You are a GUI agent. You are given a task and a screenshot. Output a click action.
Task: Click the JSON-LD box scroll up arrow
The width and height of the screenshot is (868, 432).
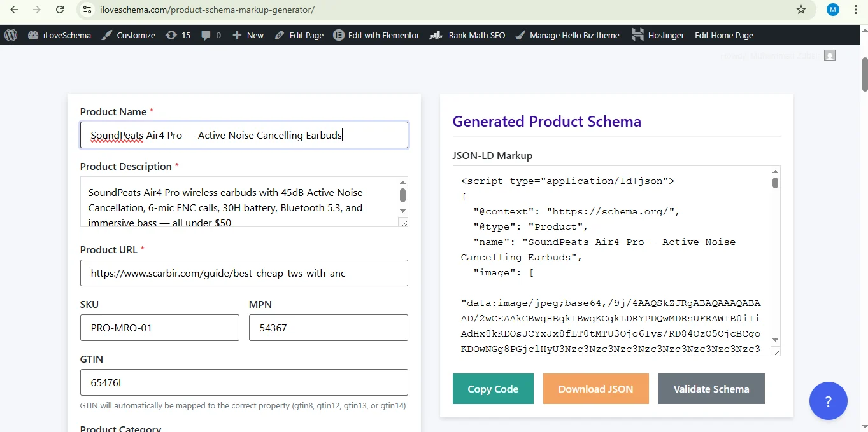775,172
